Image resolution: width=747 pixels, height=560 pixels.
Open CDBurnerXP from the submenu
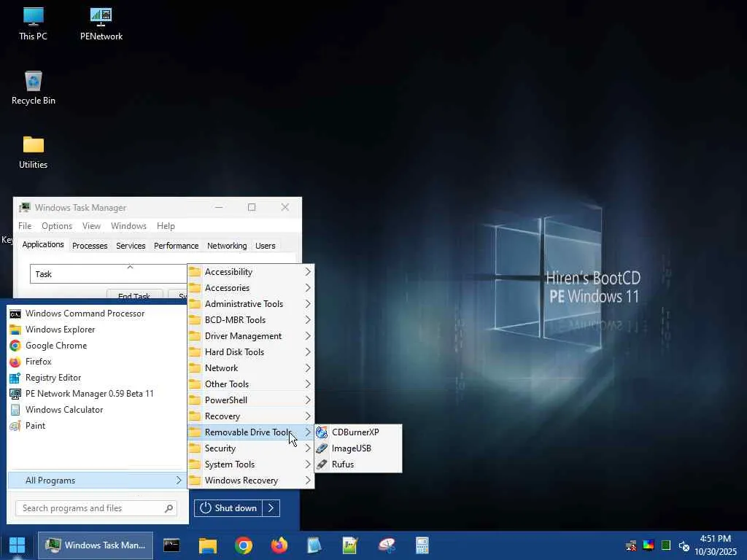tap(357, 432)
